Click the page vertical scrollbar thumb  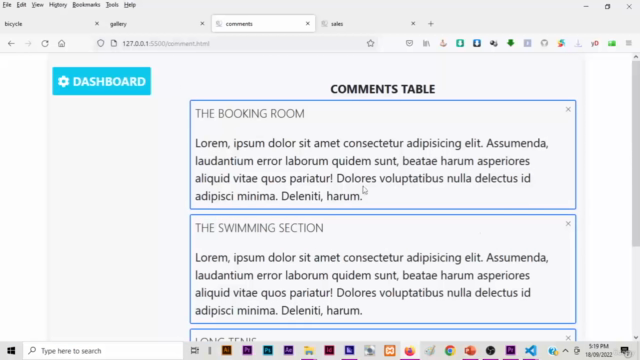[x=636, y=153]
